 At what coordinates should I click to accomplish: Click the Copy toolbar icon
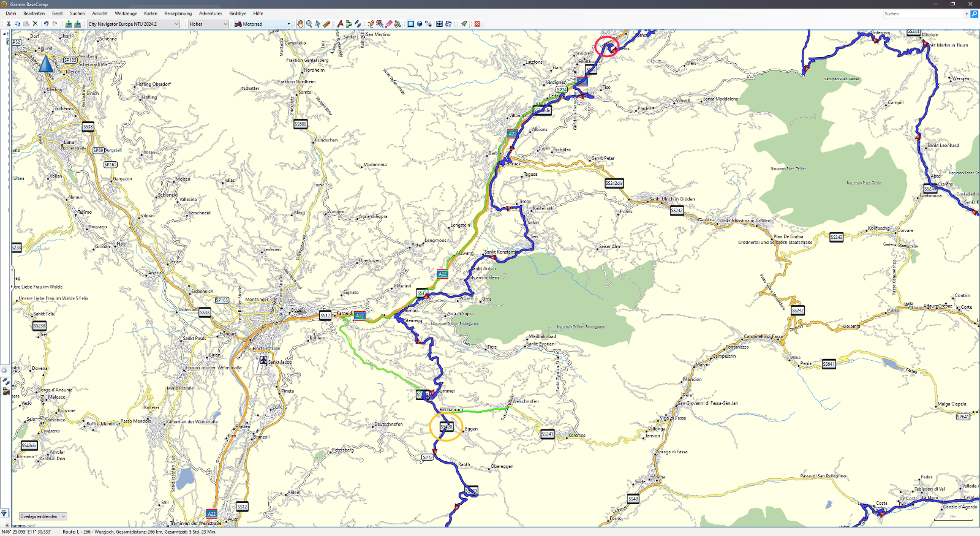17,24
